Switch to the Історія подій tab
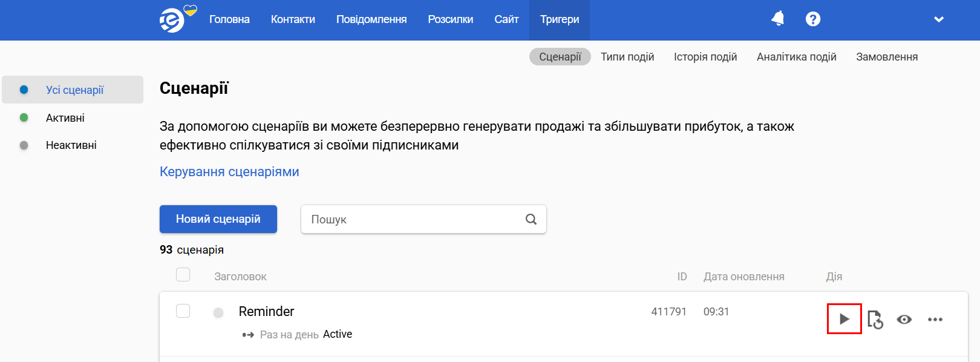The height and width of the screenshot is (362, 980). (705, 57)
